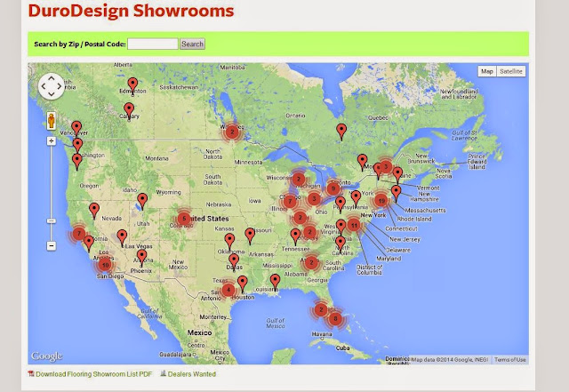Click the Las Vegas showroom map pin
The image size is (569, 392).
coord(122,237)
